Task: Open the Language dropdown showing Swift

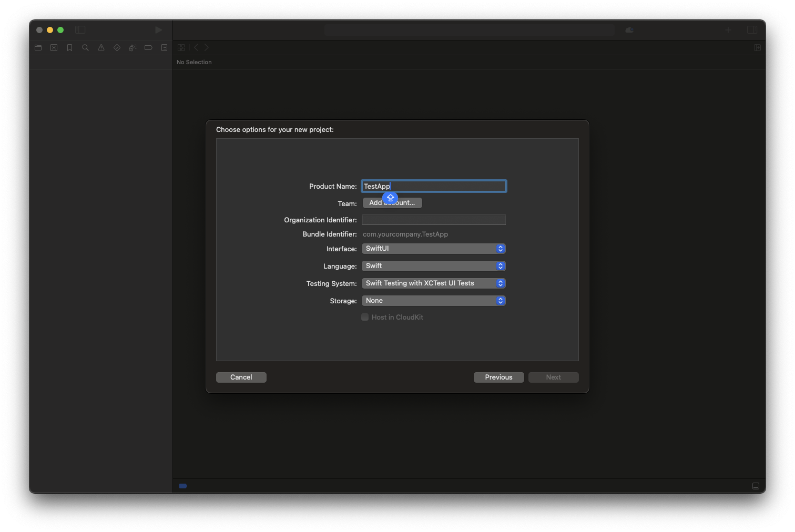Action: tap(433, 265)
